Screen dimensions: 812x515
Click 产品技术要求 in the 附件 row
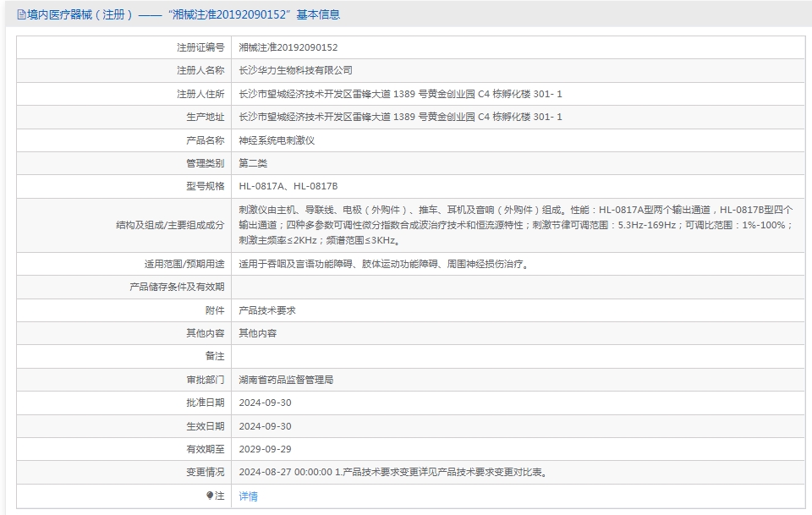pyautogui.click(x=267, y=310)
